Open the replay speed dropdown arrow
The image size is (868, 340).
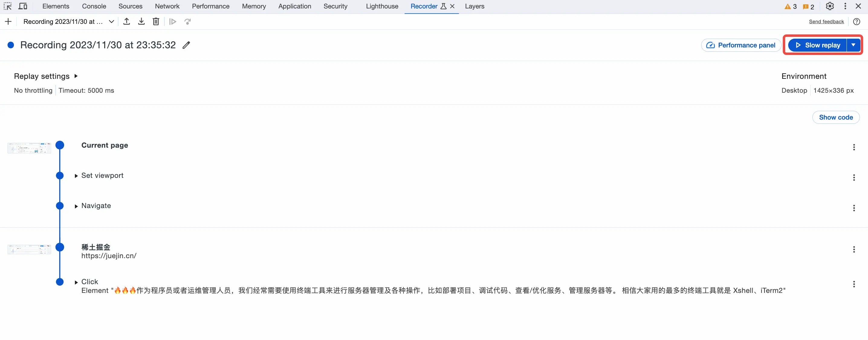pyautogui.click(x=853, y=45)
